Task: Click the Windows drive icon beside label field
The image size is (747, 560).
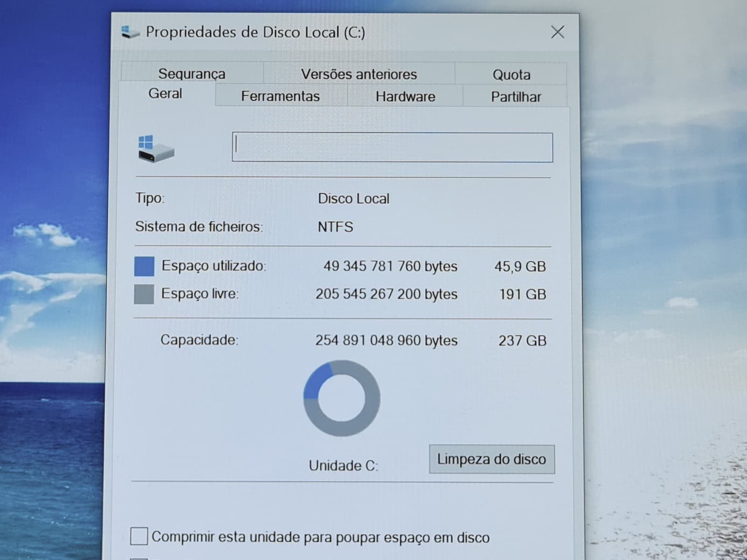Action: (x=155, y=149)
